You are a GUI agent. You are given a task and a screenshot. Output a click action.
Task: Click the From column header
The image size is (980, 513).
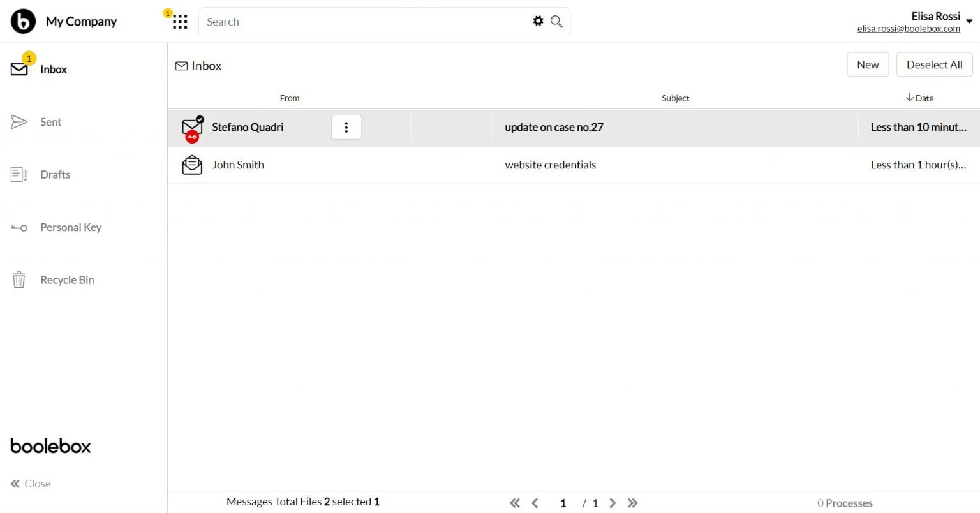pyautogui.click(x=290, y=98)
